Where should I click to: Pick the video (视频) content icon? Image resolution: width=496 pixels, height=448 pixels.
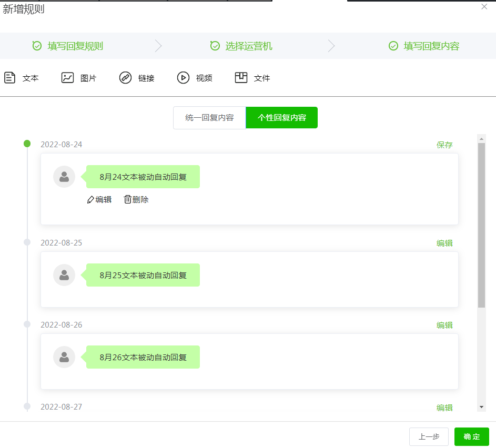pos(183,78)
